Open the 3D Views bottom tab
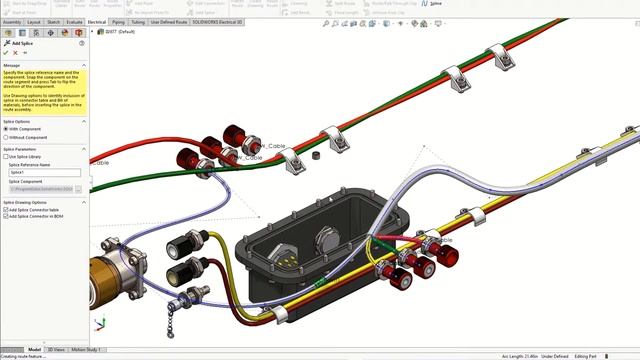640x360 pixels. [56, 350]
